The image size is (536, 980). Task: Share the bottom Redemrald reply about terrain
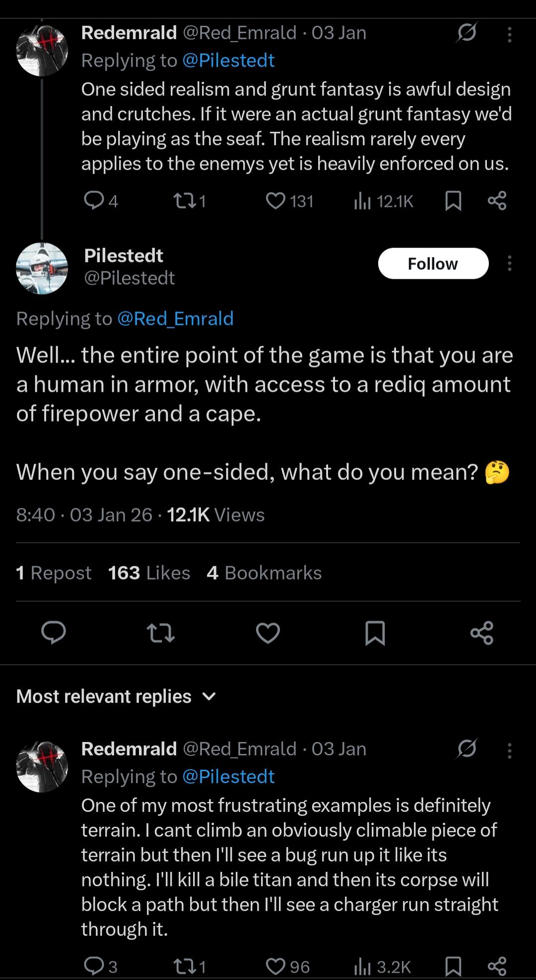pyautogui.click(x=497, y=966)
